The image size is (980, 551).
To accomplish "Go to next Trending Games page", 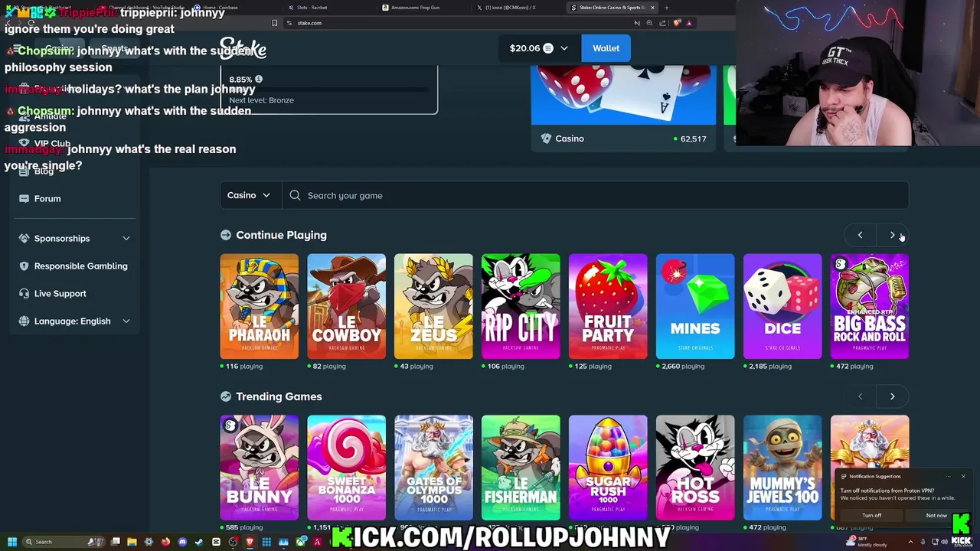I will tap(892, 396).
